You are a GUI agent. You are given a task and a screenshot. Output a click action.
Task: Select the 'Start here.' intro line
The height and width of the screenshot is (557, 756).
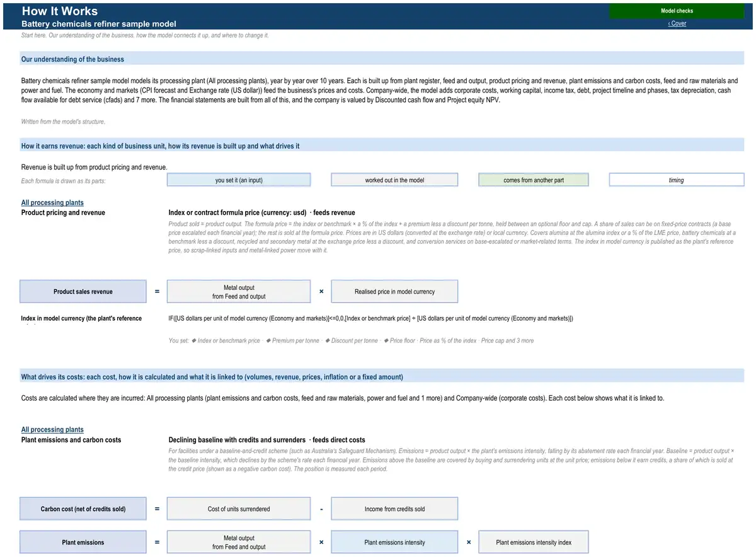point(145,35)
